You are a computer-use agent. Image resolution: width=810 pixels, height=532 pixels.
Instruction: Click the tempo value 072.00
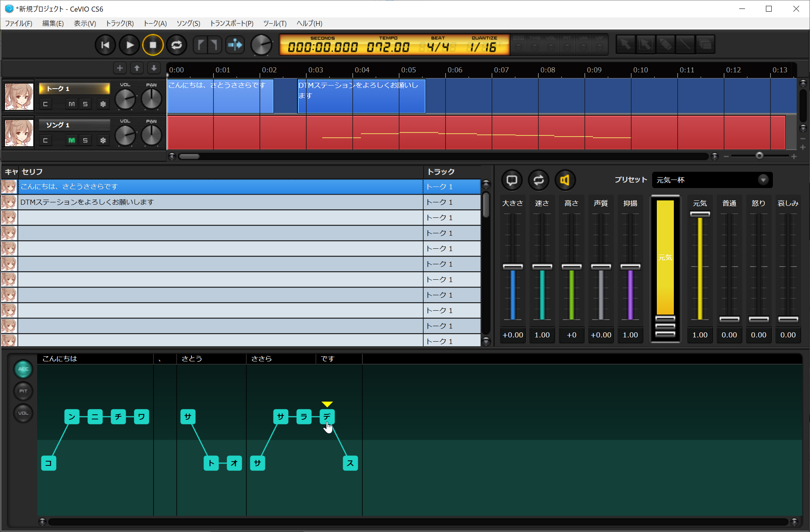click(388, 48)
